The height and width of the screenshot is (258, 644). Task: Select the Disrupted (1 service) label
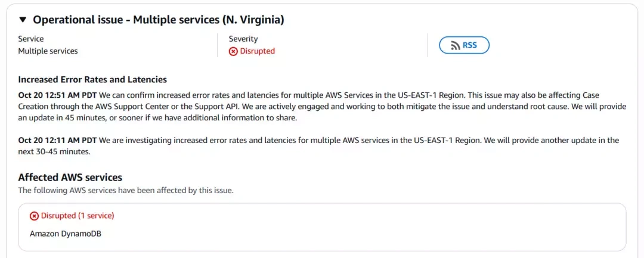77,216
